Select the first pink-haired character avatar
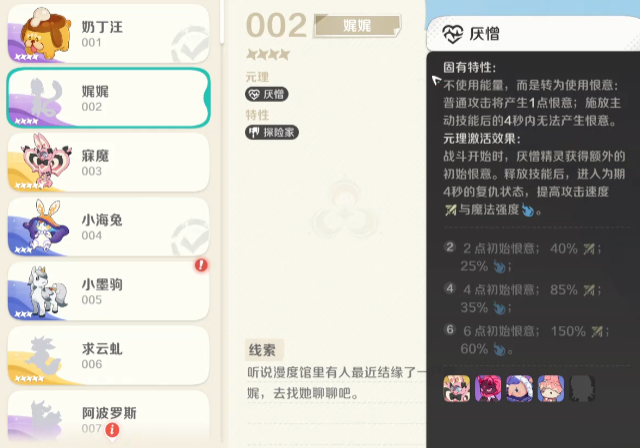The image size is (640, 448). pos(456,388)
